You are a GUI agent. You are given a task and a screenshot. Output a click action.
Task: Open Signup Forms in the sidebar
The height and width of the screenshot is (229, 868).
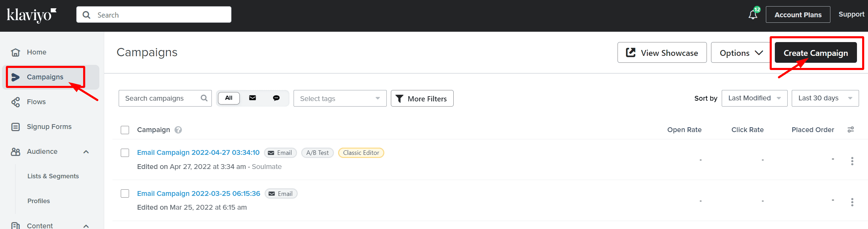[49, 127]
